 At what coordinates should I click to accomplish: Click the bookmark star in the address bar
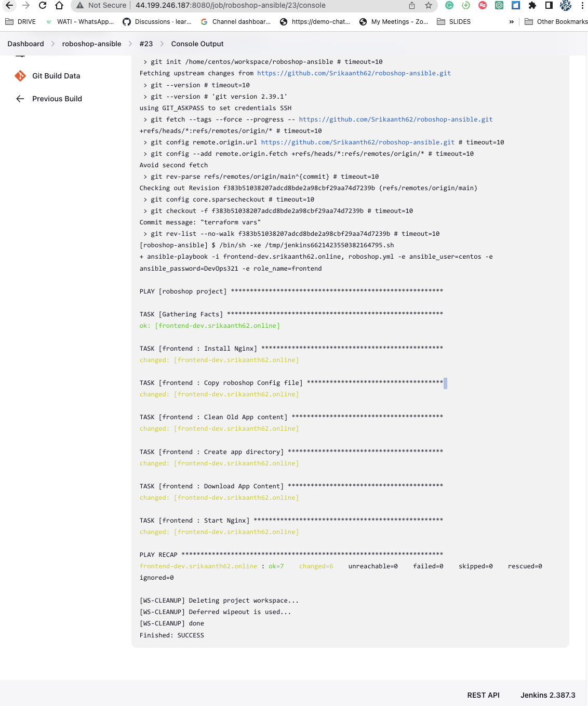click(x=428, y=6)
